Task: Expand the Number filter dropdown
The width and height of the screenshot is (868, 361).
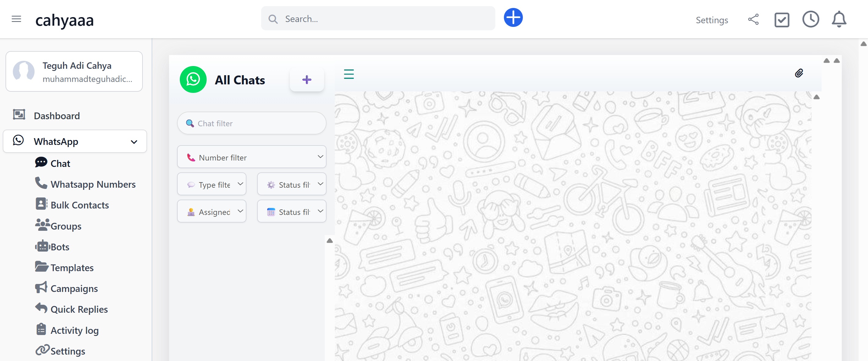Action: point(251,157)
